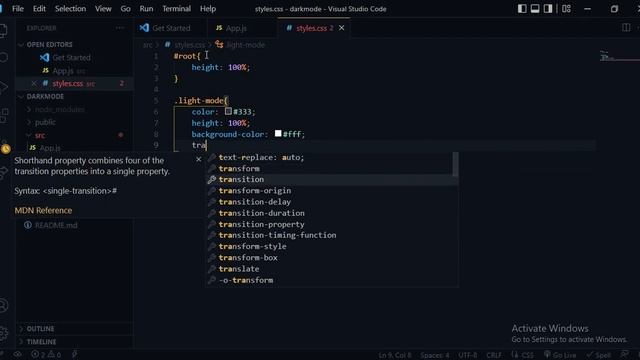The width and height of the screenshot is (640, 360).
Task: Open the Terminal menu
Action: click(x=176, y=9)
